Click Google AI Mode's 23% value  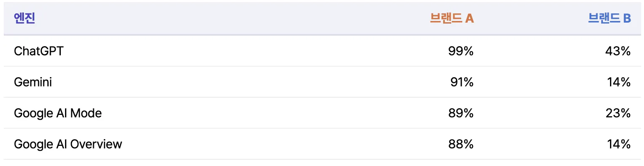(618, 113)
